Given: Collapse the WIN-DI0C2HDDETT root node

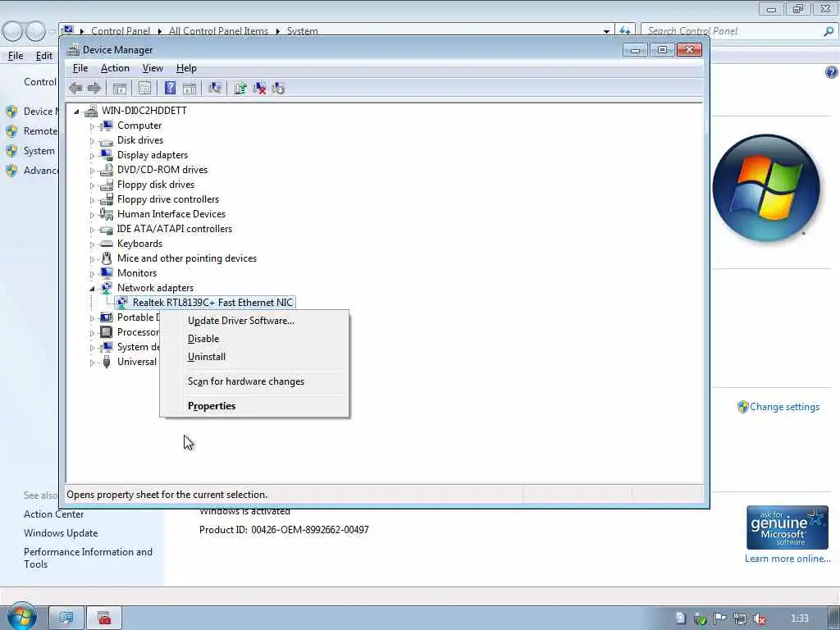Looking at the screenshot, I should click(76, 112).
